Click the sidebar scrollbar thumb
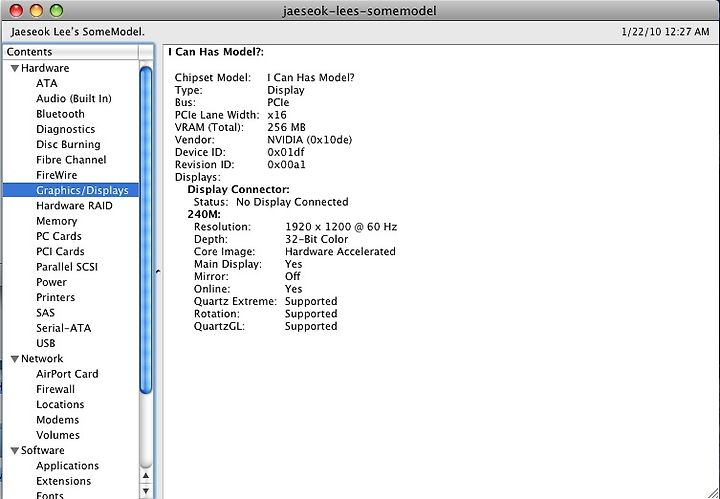Image resolution: width=720 pixels, height=499 pixels. tap(146, 230)
